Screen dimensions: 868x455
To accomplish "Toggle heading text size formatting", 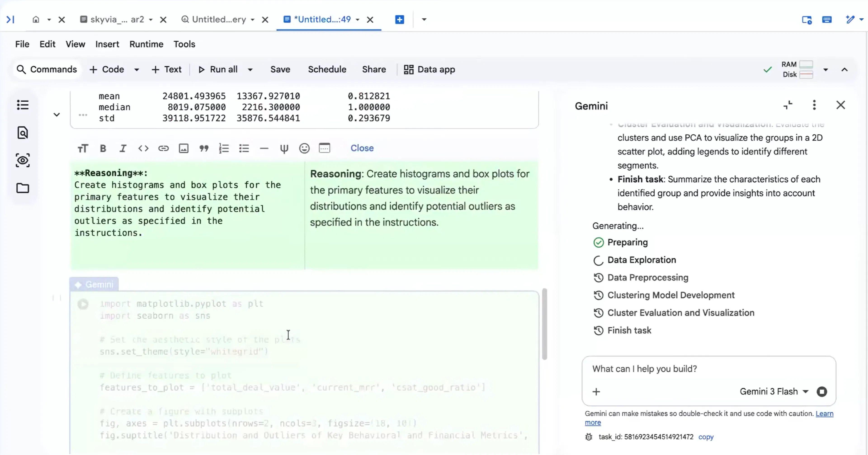I will (83, 148).
